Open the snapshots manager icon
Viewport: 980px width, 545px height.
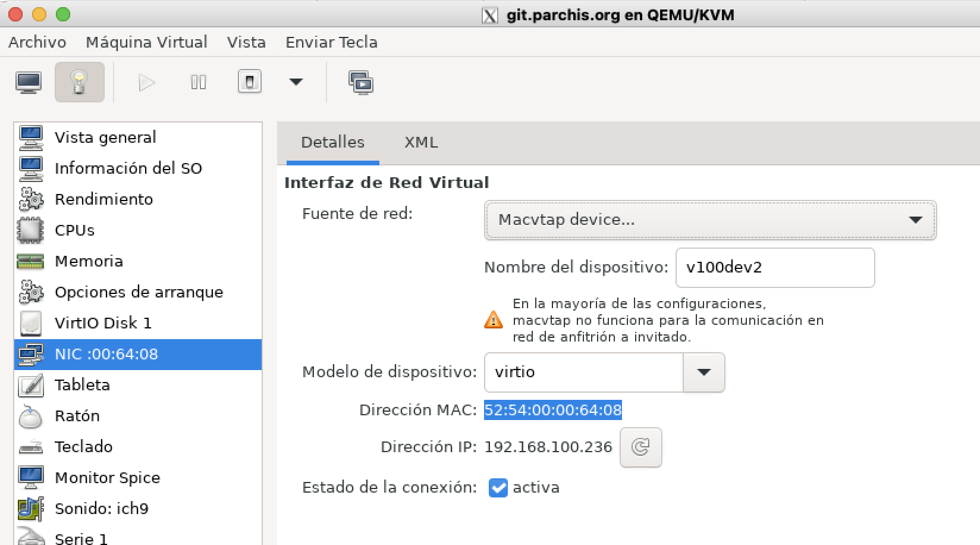[361, 82]
